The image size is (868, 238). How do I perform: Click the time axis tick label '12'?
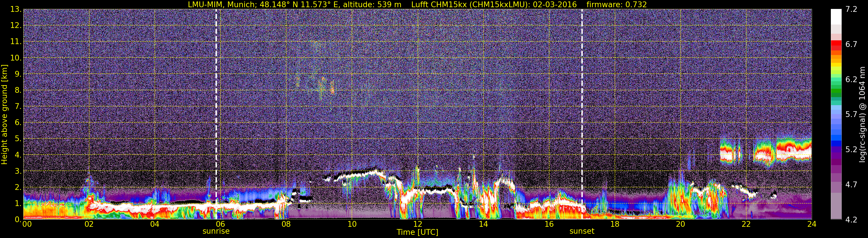[x=417, y=224]
